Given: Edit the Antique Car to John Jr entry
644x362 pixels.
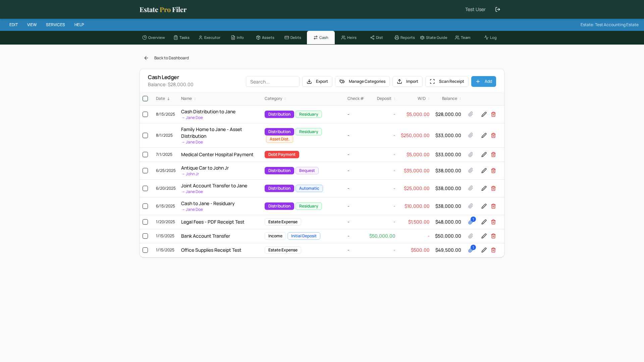Looking at the screenshot, I should click(x=484, y=171).
